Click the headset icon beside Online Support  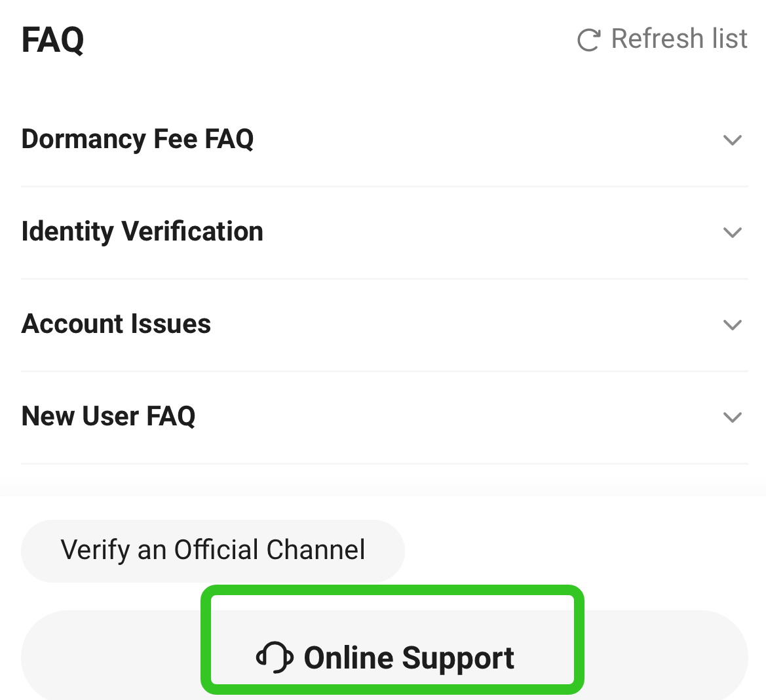[x=275, y=657]
